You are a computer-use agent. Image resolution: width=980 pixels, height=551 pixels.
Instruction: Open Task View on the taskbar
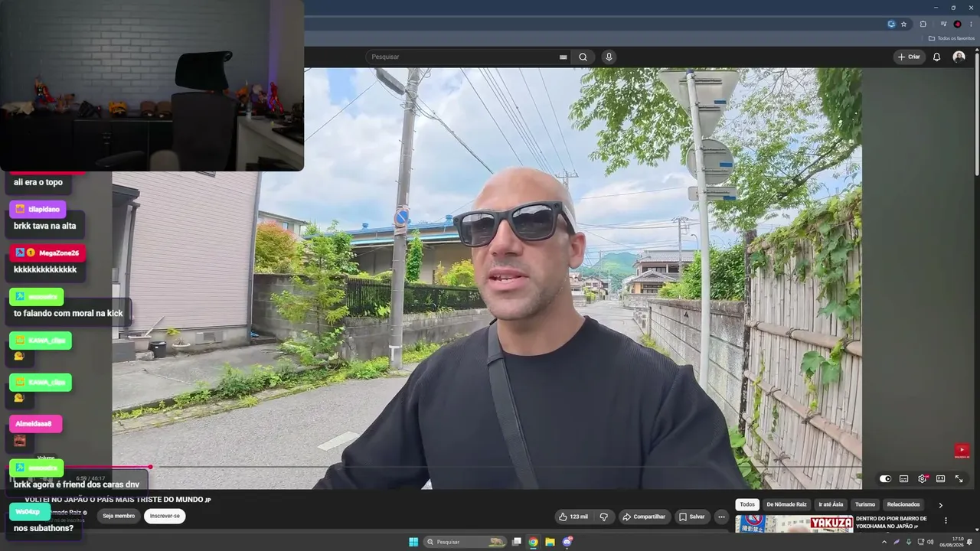517,542
